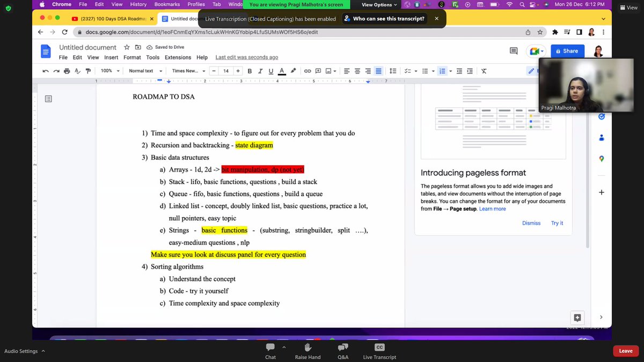This screenshot has height=362, width=644.
Task: Toggle Italic formatting
Action: (261, 71)
